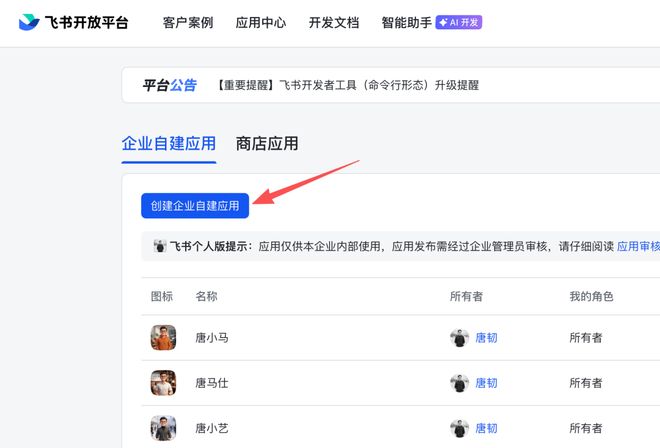The width and height of the screenshot is (660, 448).
Task: Click the 唐小艺 app icon
Action: pyautogui.click(x=163, y=428)
